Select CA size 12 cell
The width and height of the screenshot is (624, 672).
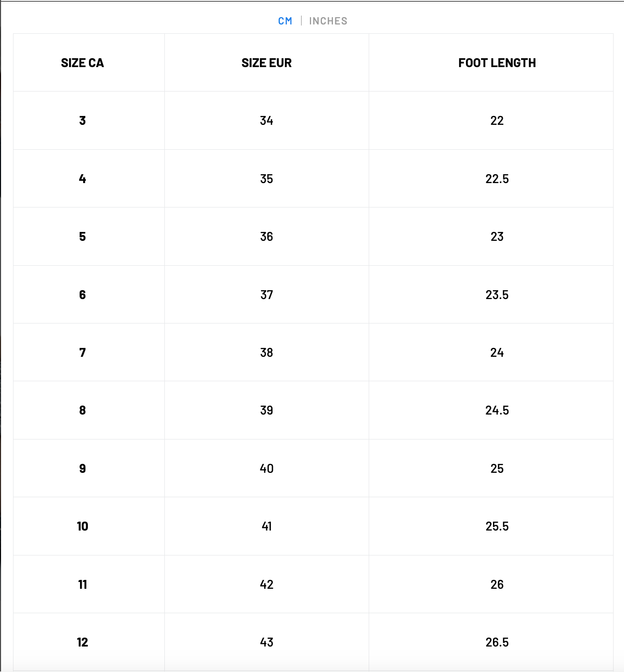coord(82,642)
